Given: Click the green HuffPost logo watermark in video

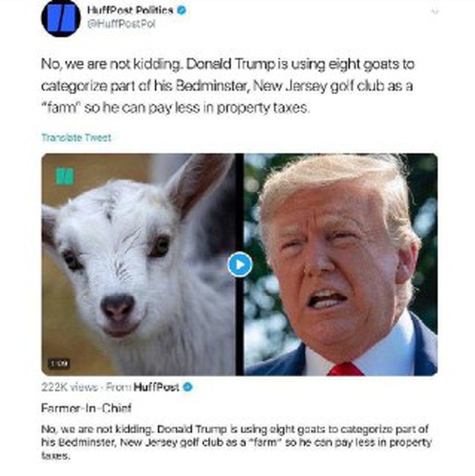Looking at the screenshot, I should [65, 176].
